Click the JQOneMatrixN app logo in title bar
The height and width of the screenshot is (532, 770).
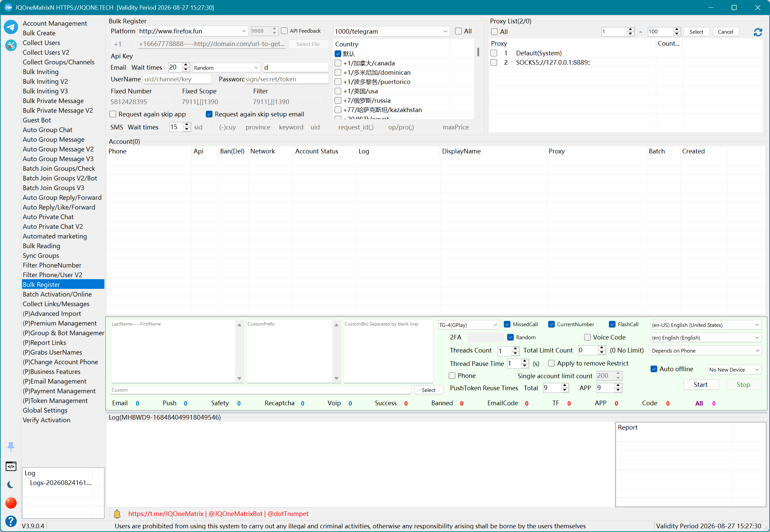(x=8, y=7)
